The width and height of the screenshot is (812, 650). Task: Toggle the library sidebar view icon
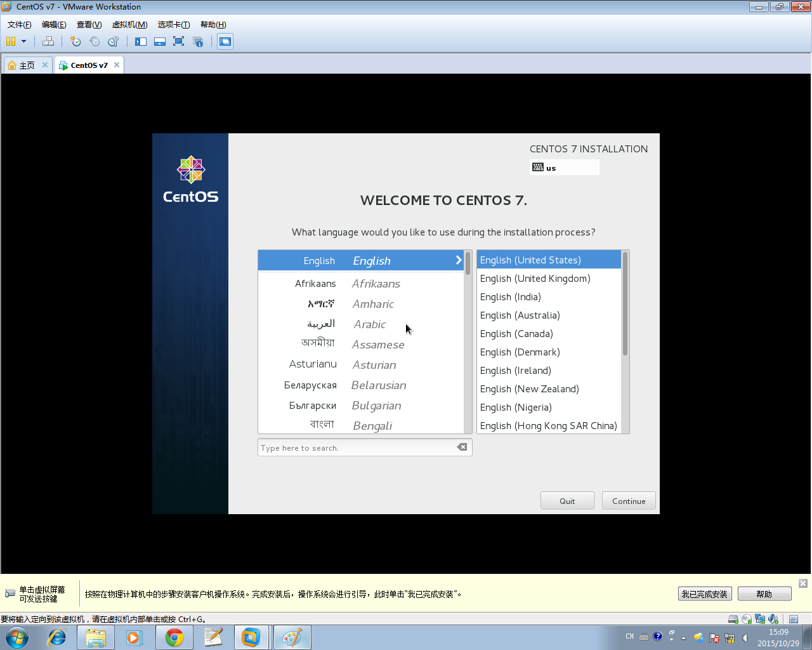tap(141, 41)
